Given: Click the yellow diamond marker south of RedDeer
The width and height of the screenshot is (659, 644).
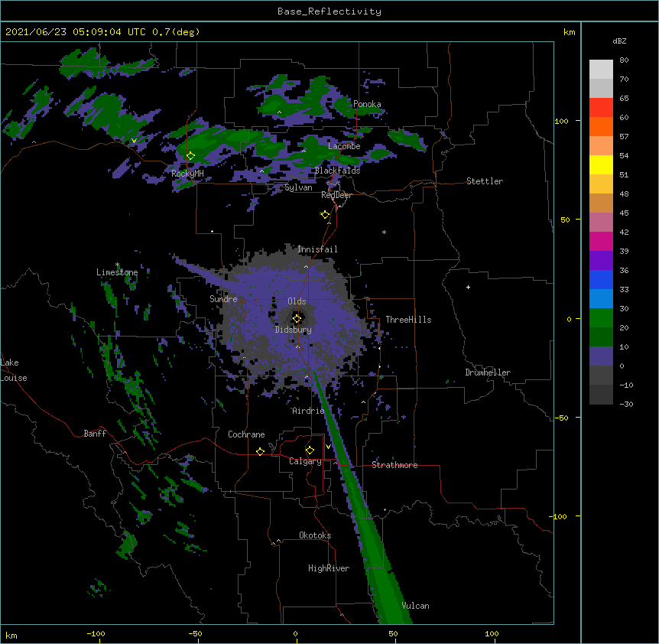Looking at the screenshot, I should 326,215.
